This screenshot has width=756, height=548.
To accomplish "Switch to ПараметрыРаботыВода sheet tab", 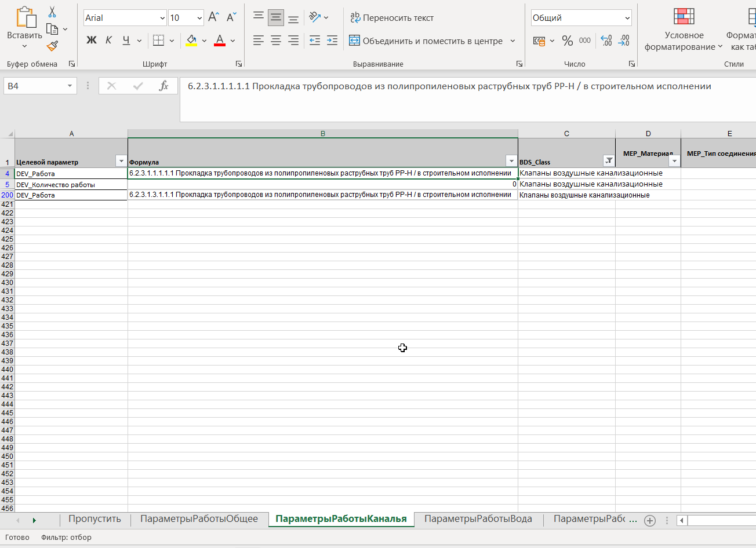I will pyautogui.click(x=478, y=519).
